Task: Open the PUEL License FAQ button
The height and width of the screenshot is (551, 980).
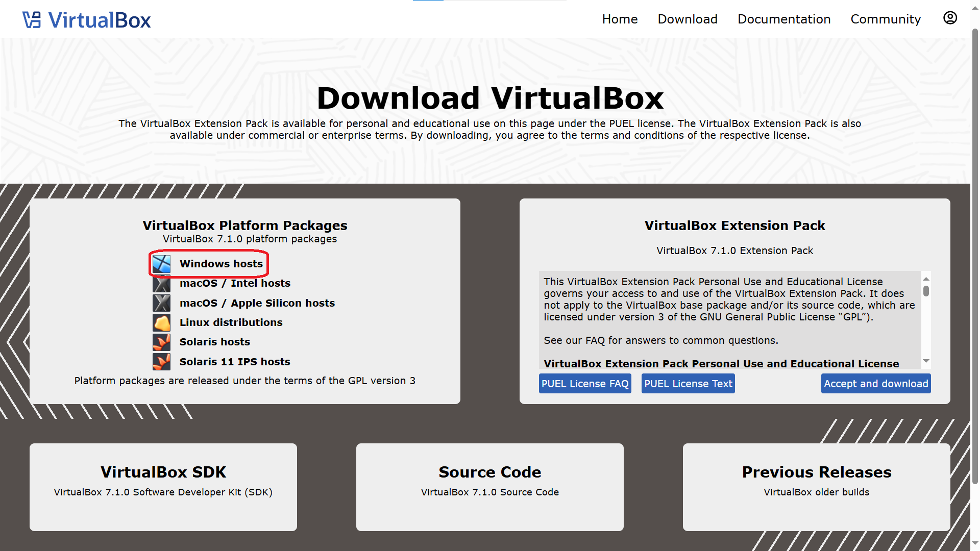Action: (585, 384)
